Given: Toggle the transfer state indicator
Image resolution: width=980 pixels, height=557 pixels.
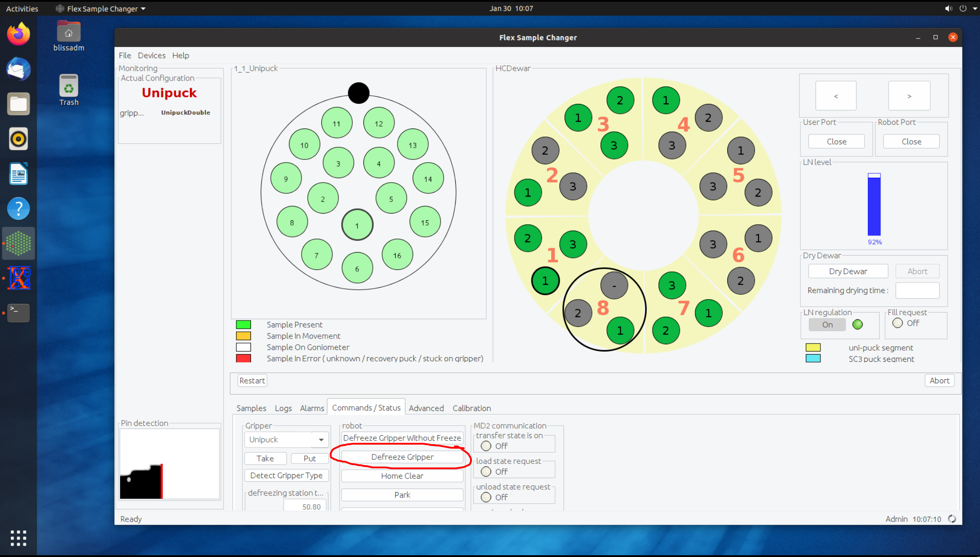Looking at the screenshot, I should point(486,446).
